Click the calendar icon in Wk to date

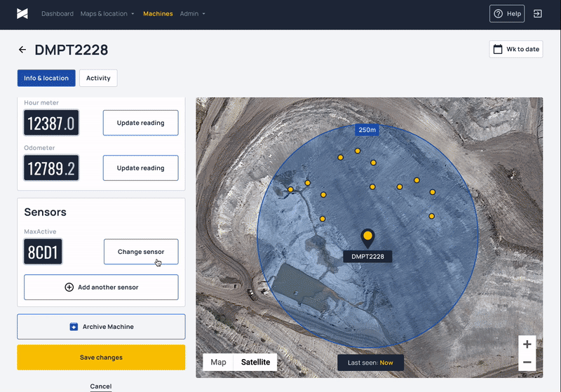coord(498,49)
